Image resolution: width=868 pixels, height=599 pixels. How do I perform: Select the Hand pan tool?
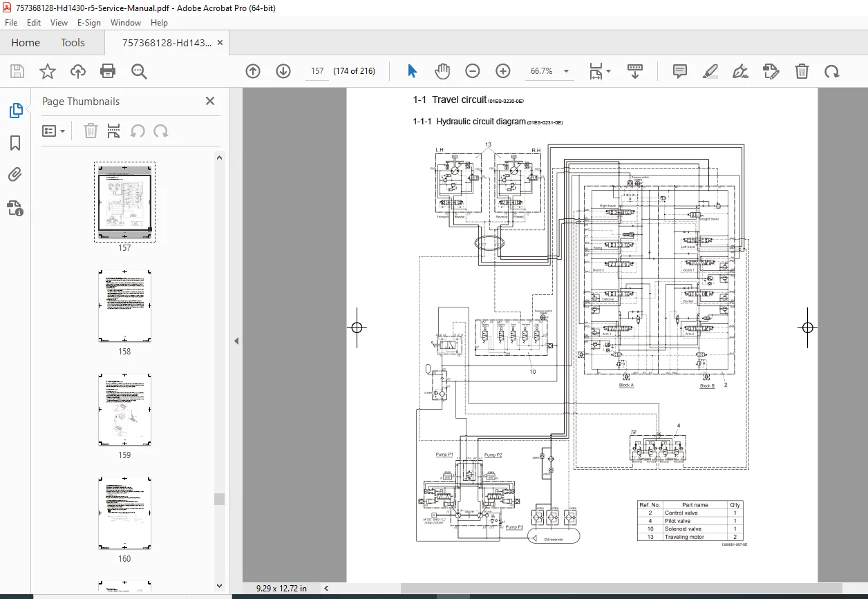442,71
